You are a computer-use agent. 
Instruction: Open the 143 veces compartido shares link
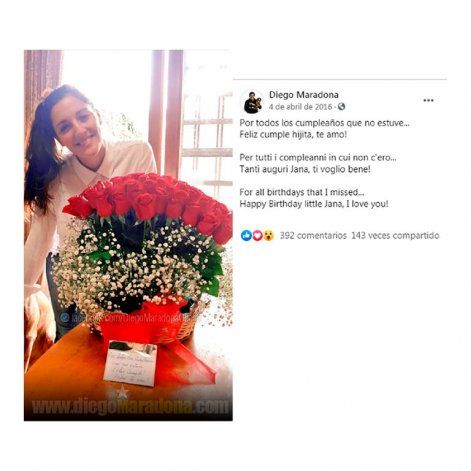point(395,236)
